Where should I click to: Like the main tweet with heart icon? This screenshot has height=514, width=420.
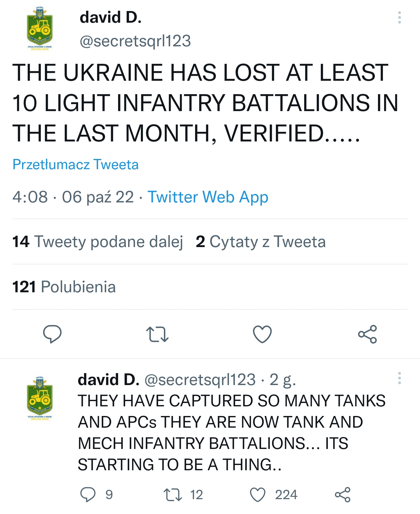pos(262,334)
